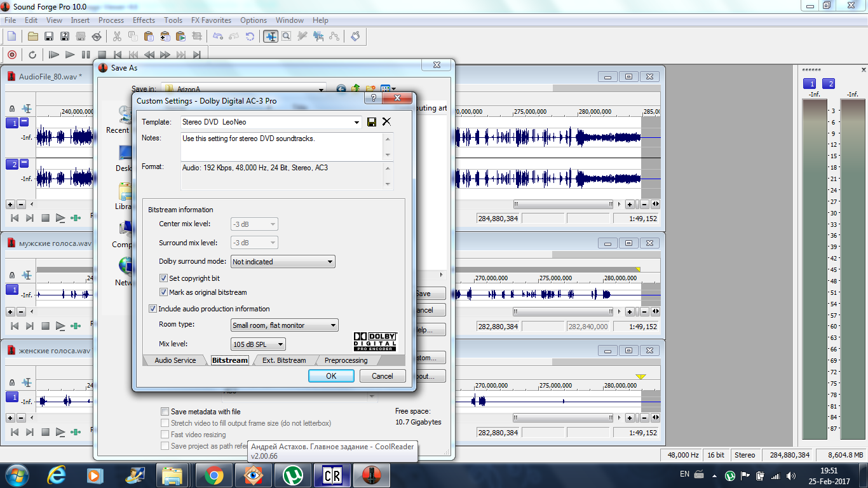Screen dimensions: 868x488
Task: Open the Template dropdown
Action: click(356, 122)
